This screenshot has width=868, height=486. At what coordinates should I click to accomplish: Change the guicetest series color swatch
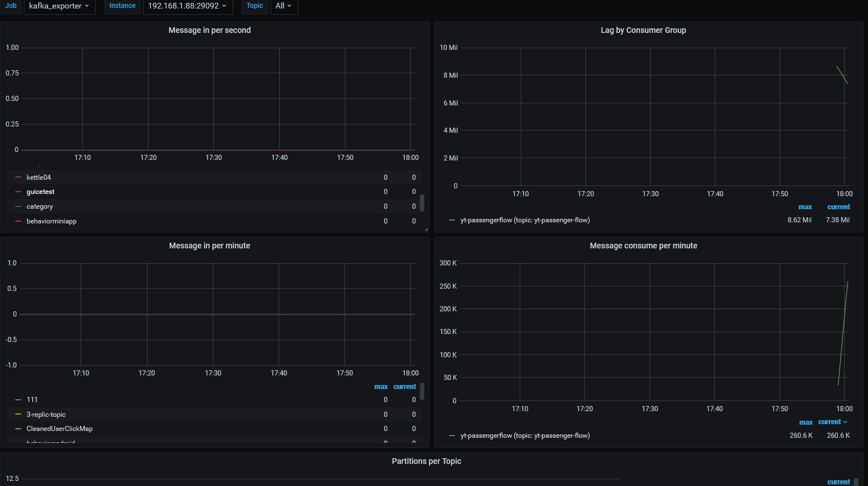(x=18, y=192)
